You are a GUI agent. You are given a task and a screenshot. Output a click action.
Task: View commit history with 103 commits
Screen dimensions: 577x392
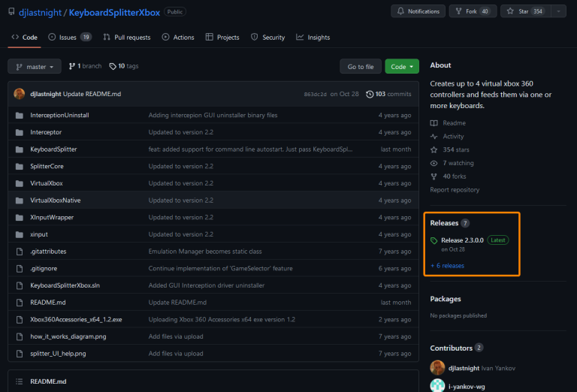(388, 94)
